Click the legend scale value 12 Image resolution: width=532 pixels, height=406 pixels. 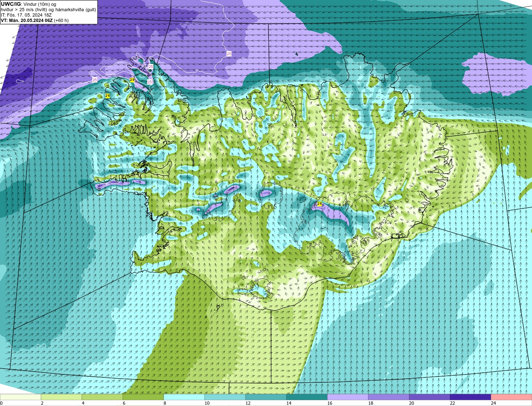click(248, 403)
